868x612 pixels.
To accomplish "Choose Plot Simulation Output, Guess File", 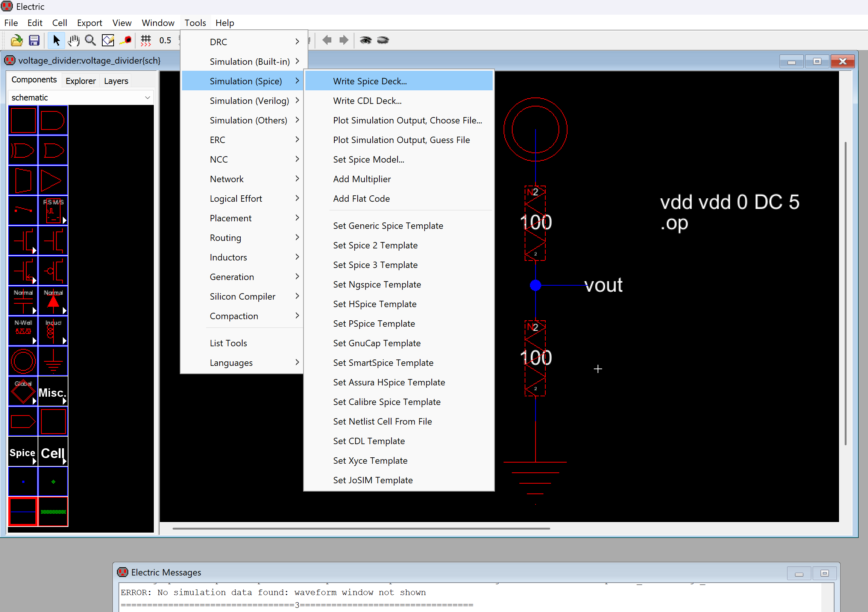I will tap(399, 140).
